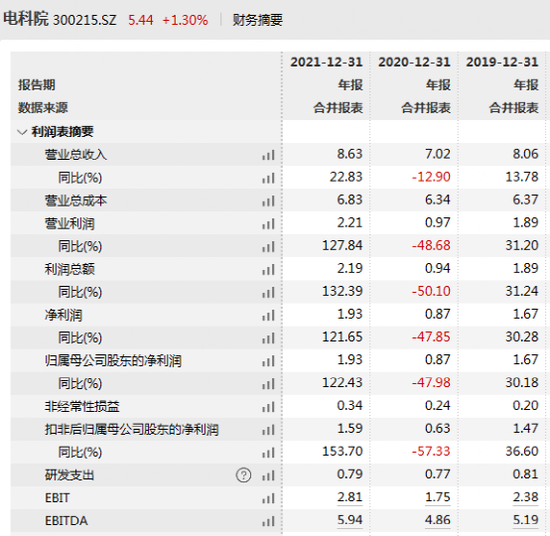Click chart icon beside 营业总收入 同比(%)
Viewport: 550px width, 536px height.
click(268, 178)
